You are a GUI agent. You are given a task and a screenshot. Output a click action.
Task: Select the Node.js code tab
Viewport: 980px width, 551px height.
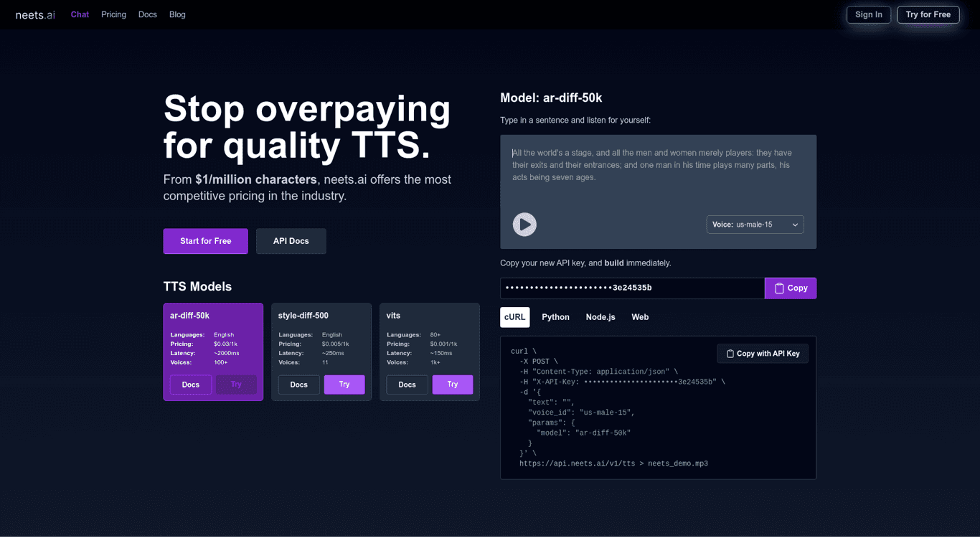(x=600, y=317)
